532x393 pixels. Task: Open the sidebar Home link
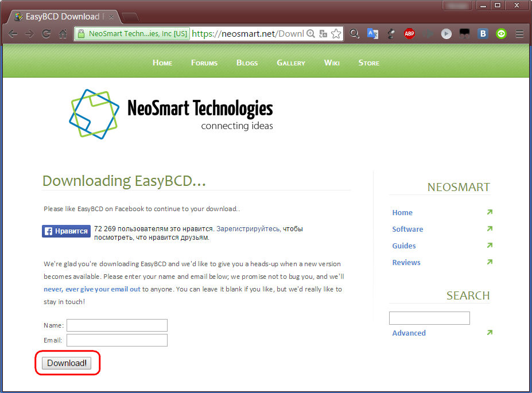402,213
